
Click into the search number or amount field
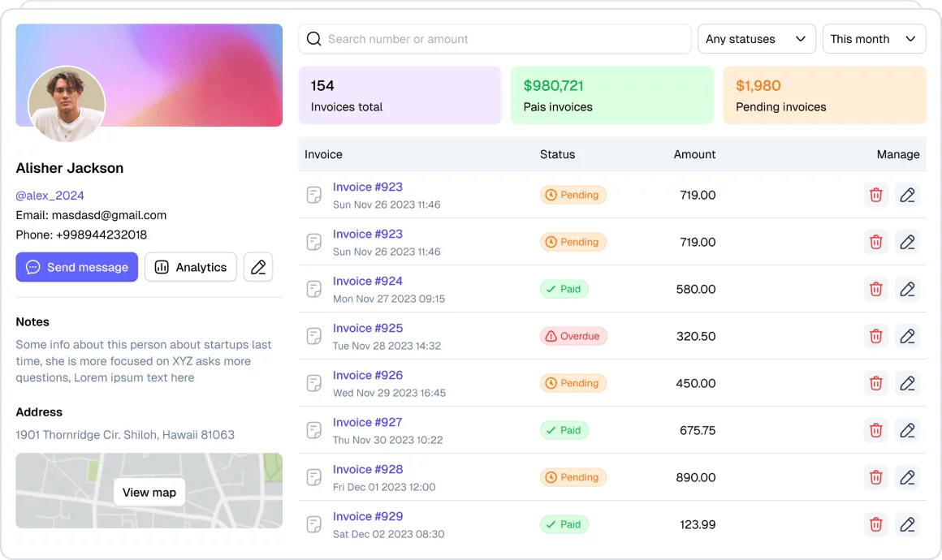coord(503,39)
